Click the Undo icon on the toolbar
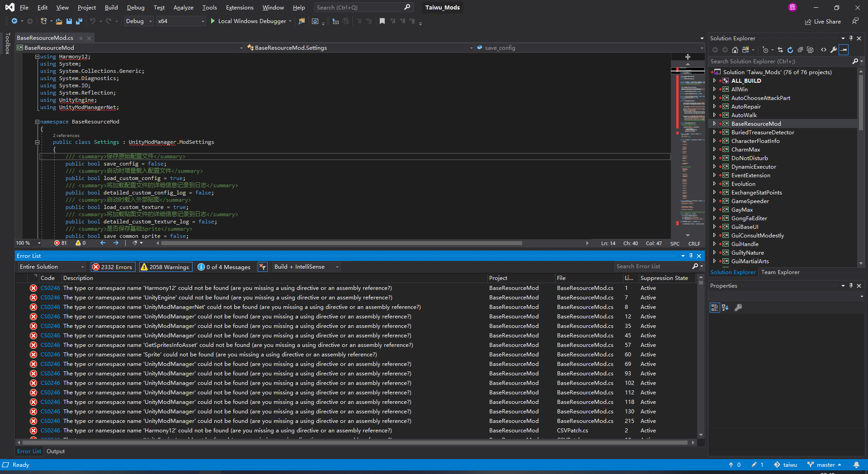This screenshot has height=474, width=868. pyautogui.click(x=93, y=21)
